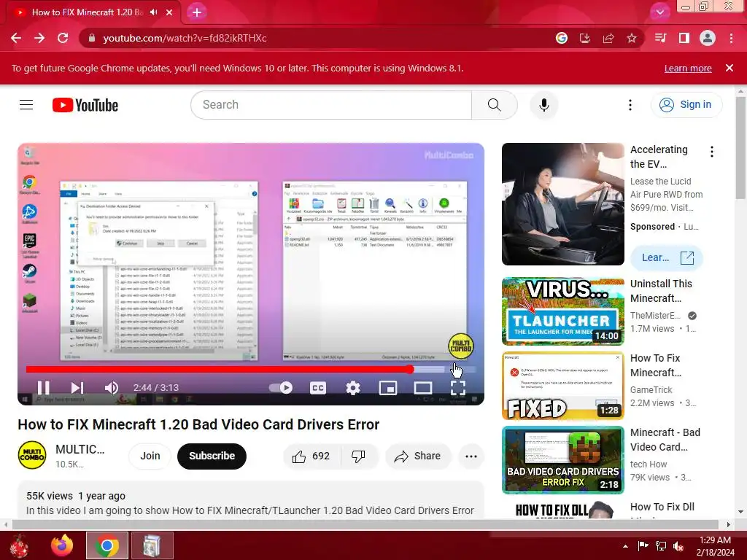
Task: Open the GameTrick FIXED video thumbnail
Action: tap(562, 386)
